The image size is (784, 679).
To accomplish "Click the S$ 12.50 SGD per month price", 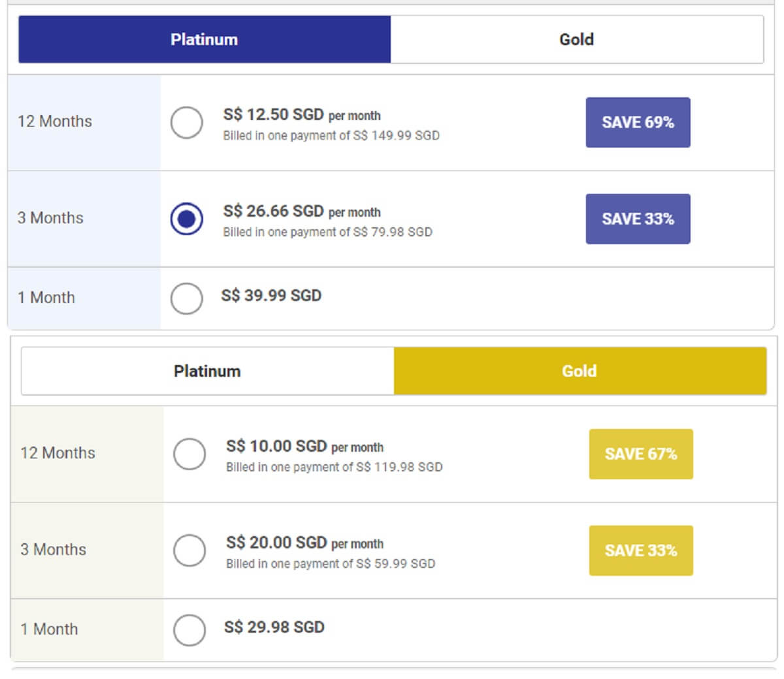I will (x=301, y=115).
